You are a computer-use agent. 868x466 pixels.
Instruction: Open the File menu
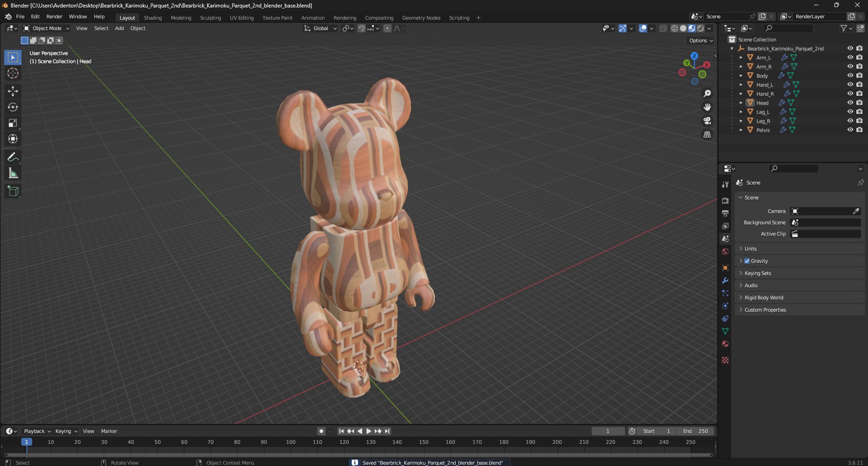tap(20, 17)
